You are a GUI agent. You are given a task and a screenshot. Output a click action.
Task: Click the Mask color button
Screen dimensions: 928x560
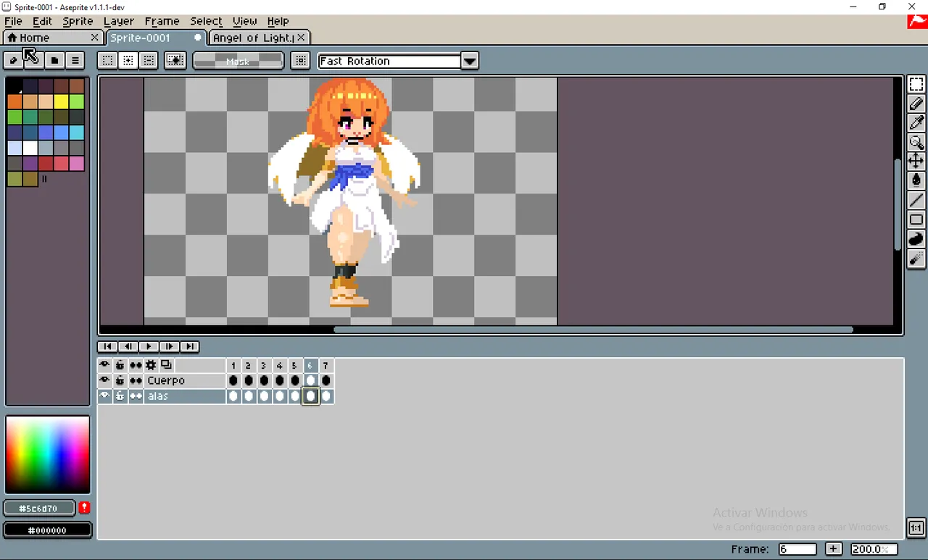[x=237, y=61]
